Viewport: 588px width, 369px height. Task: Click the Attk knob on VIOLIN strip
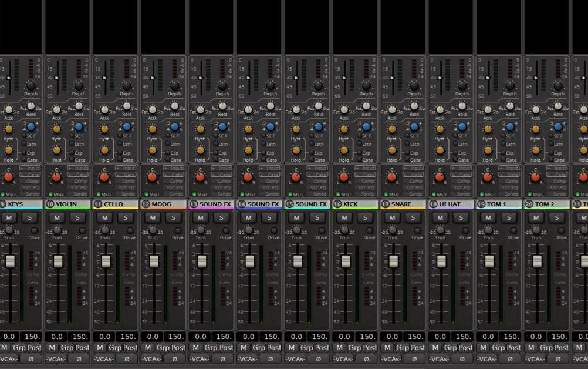(x=56, y=110)
